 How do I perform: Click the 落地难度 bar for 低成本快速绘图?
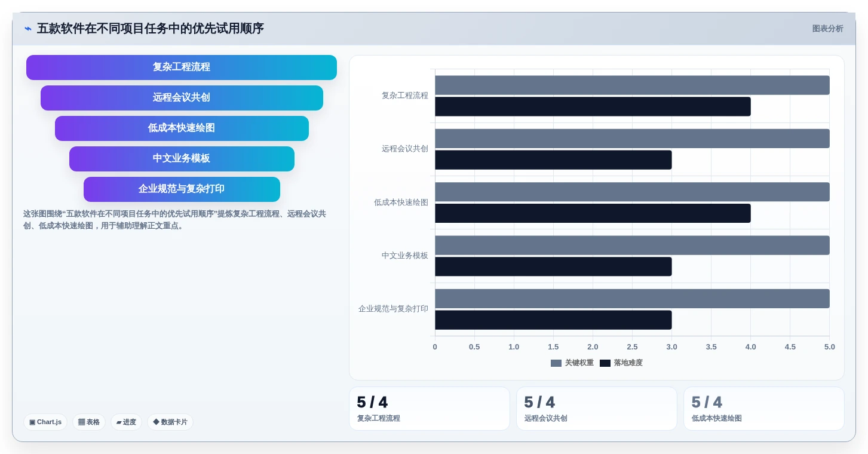tap(593, 213)
